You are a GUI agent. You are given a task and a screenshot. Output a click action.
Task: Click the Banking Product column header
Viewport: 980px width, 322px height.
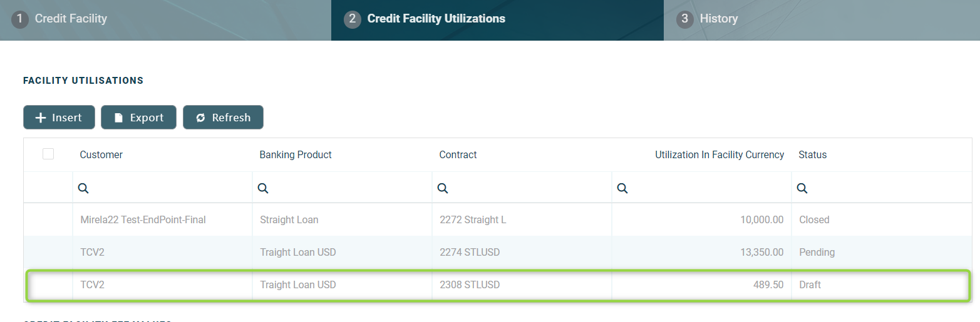pos(296,154)
